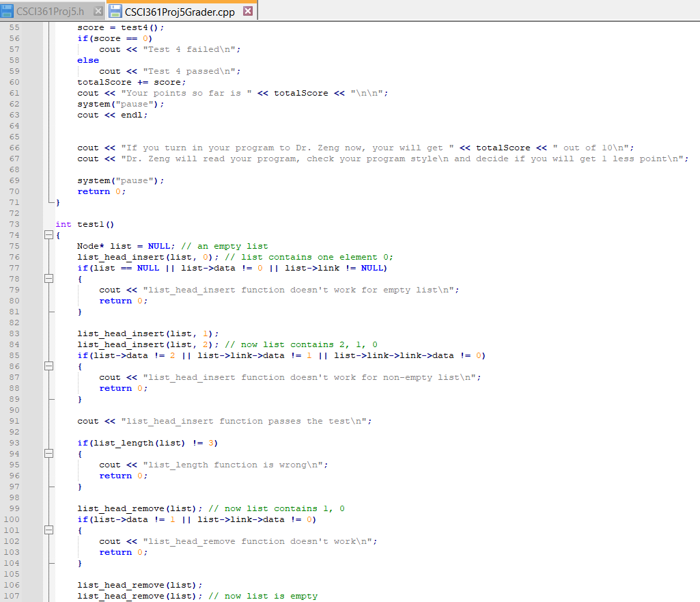700x602 pixels.
Task: Click the "else" keyword on line 58
Action: pos(88,60)
